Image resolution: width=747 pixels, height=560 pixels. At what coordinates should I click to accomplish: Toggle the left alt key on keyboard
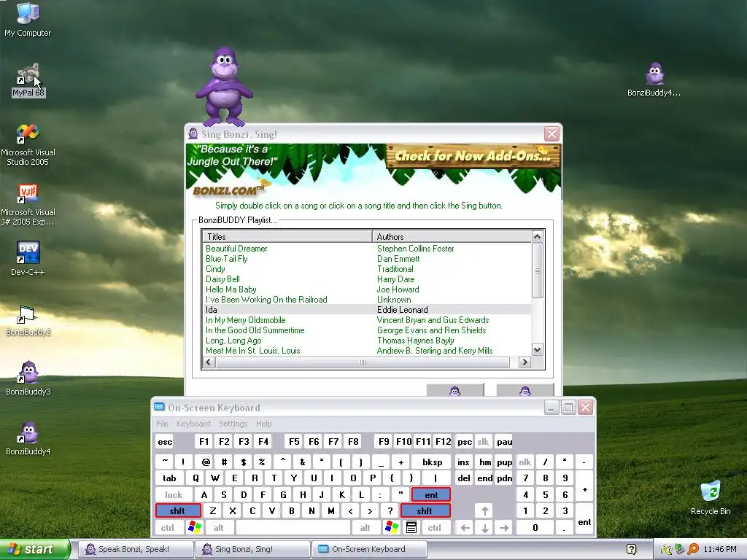point(219,528)
